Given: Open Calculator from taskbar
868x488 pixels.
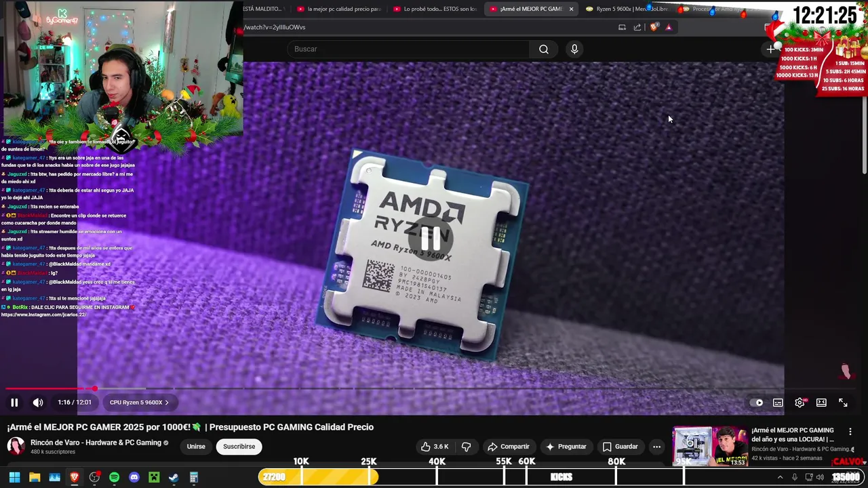Looking at the screenshot, I should click(x=193, y=477).
